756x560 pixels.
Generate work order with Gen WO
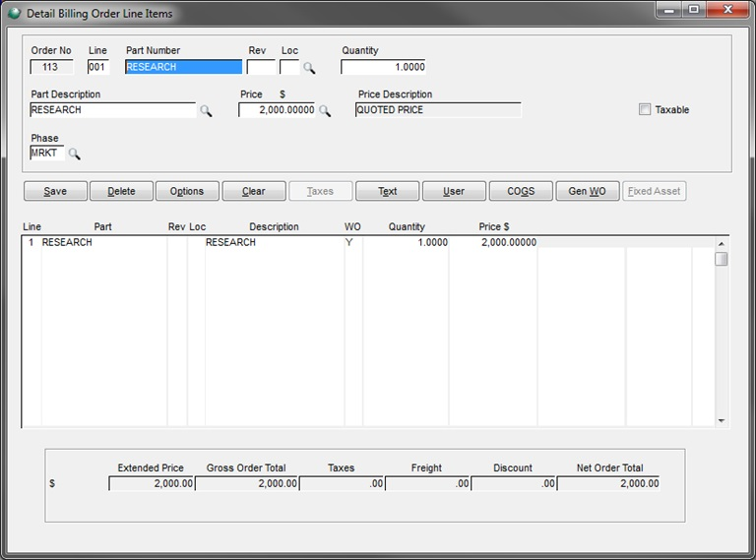click(588, 191)
